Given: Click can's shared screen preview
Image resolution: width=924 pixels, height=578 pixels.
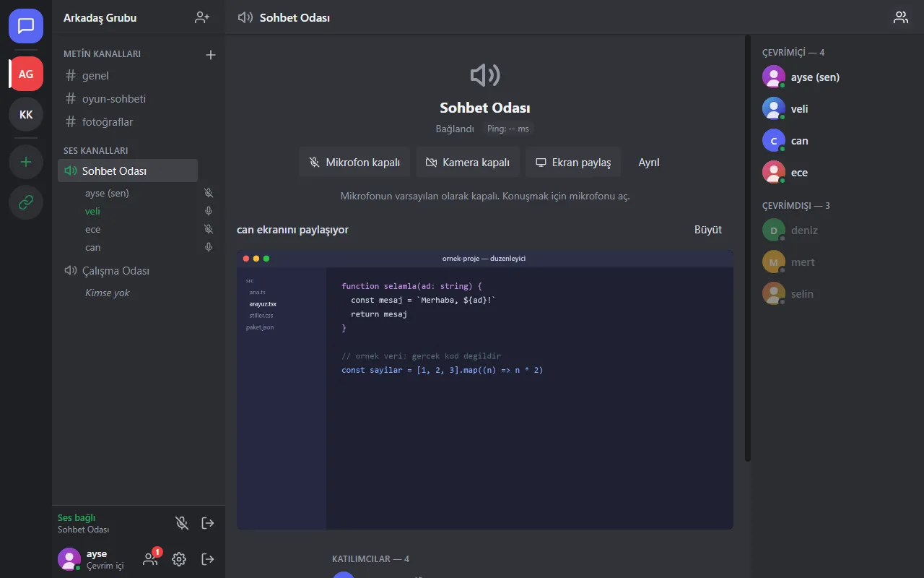Looking at the screenshot, I should 485,389.
